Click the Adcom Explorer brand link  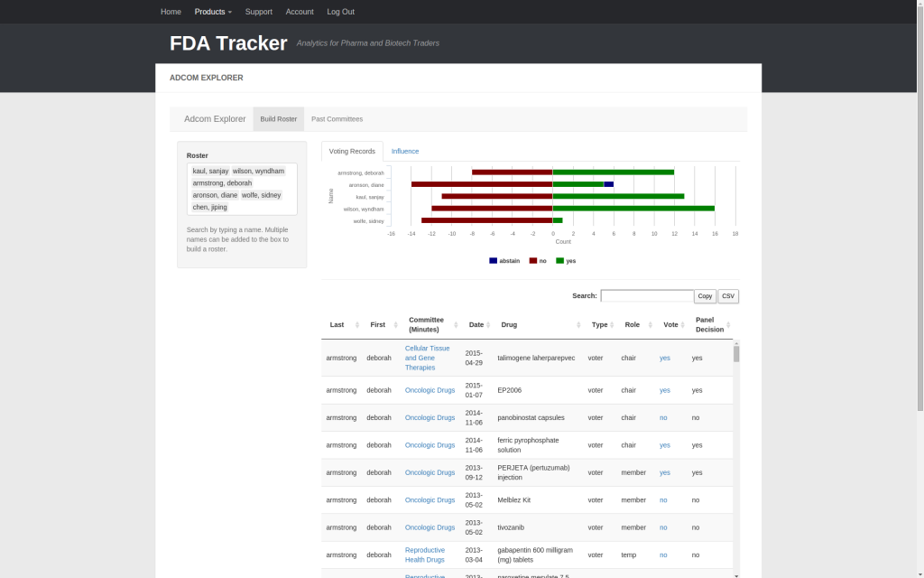pyautogui.click(x=215, y=119)
